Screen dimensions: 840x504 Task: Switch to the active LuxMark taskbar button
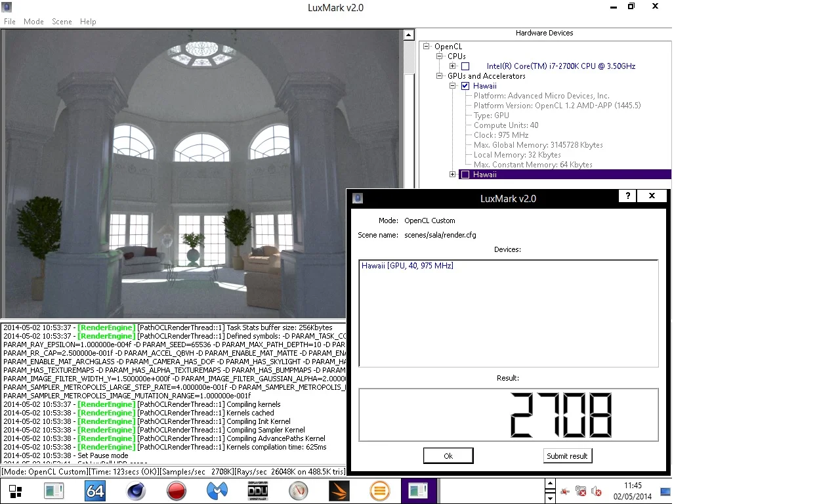(x=419, y=491)
